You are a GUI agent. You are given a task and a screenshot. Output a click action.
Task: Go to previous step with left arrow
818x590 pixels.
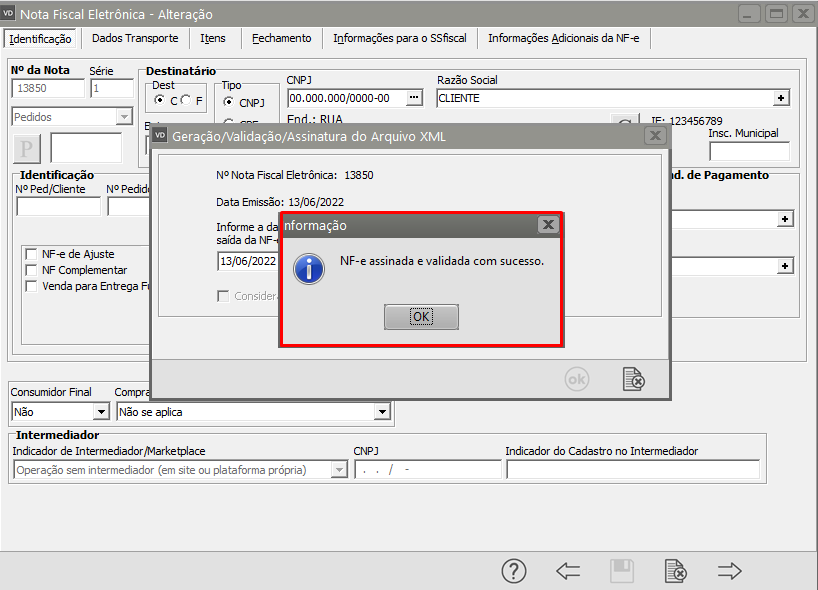[568, 571]
